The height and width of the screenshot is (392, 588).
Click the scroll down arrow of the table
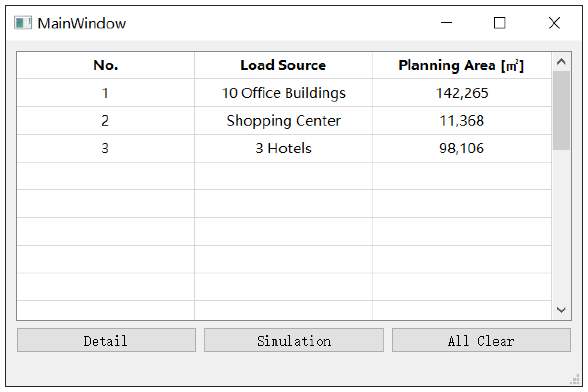click(561, 310)
